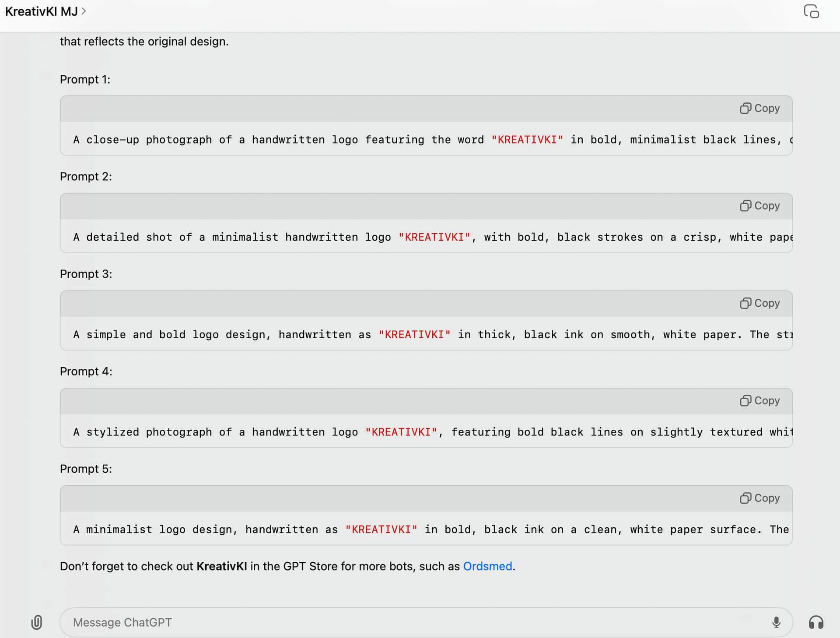Copy the Prompt 2 text
Screen dimensions: 840x638
759,206
